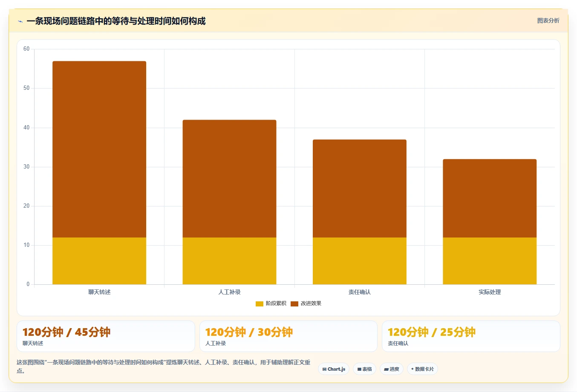Toggle 改进效果 series via brown legend swatch
Screen dimensions: 577x392
[294, 303]
